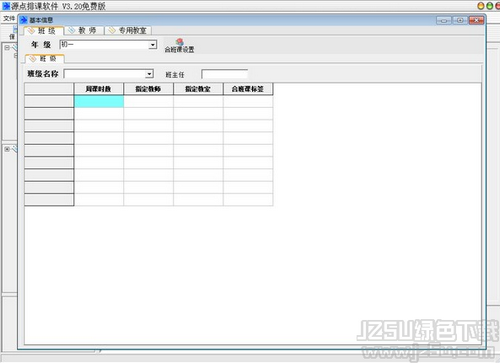The width and height of the screenshot is (500, 363).
Task: Click the 周课时数 column header
Action: pyautogui.click(x=99, y=89)
